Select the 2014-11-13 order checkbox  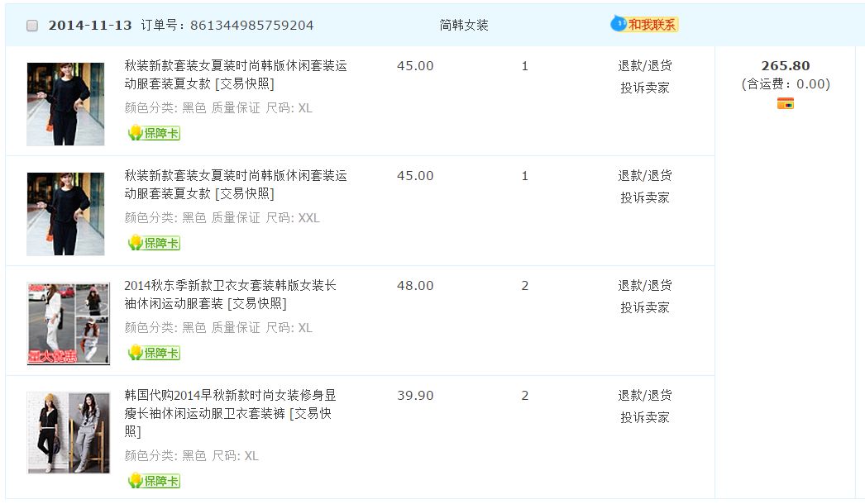pyautogui.click(x=32, y=26)
